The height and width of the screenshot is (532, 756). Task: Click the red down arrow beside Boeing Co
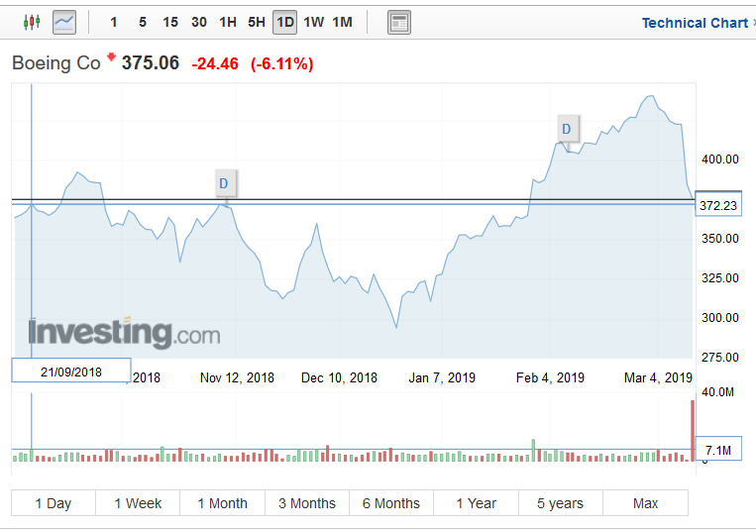click(111, 57)
